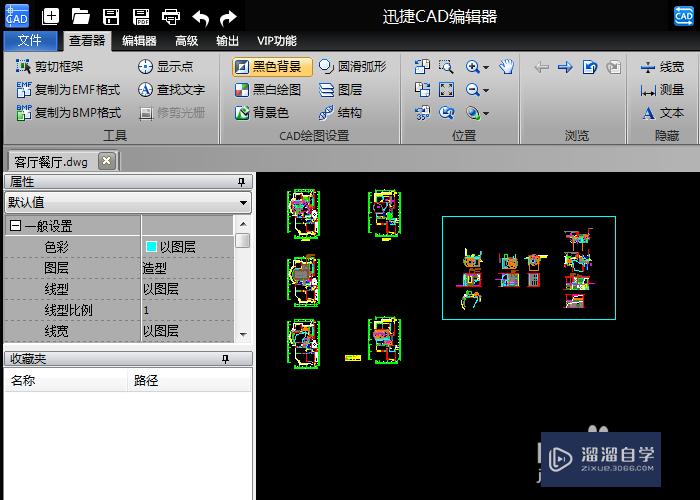Open 查找文字 search tool
The image size is (700, 500).
(171, 90)
